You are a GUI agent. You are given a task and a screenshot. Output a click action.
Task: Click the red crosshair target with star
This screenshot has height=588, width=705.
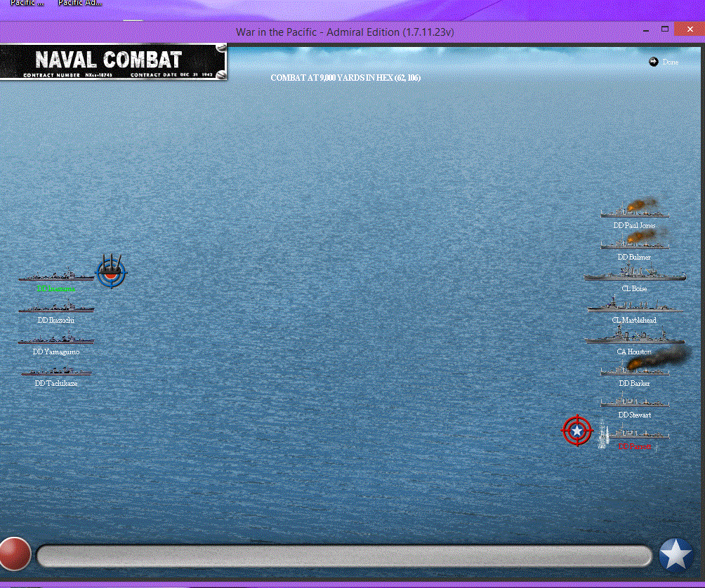[577, 431]
